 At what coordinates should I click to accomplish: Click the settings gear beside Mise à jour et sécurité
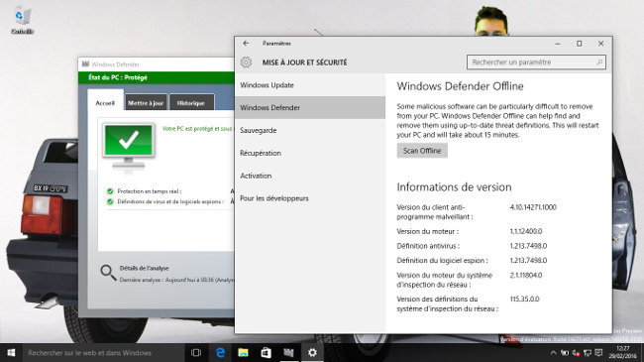246,62
